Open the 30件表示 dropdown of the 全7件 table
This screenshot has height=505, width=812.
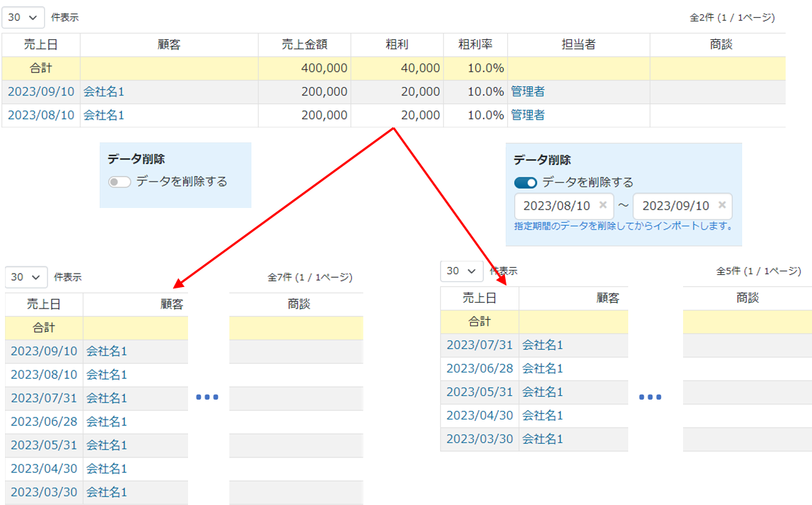(x=26, y=277)
